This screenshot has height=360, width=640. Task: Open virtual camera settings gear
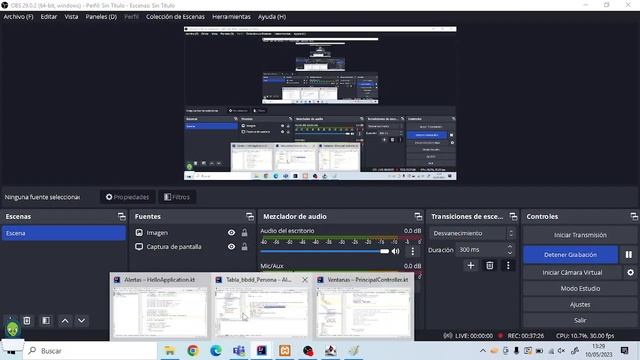[x=631, y=273]
